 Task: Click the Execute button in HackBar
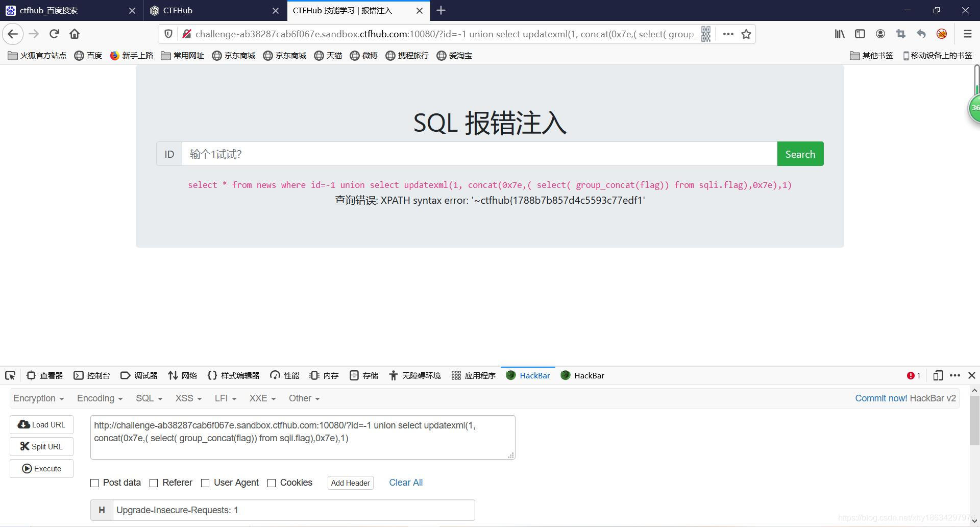coord(41,468)
